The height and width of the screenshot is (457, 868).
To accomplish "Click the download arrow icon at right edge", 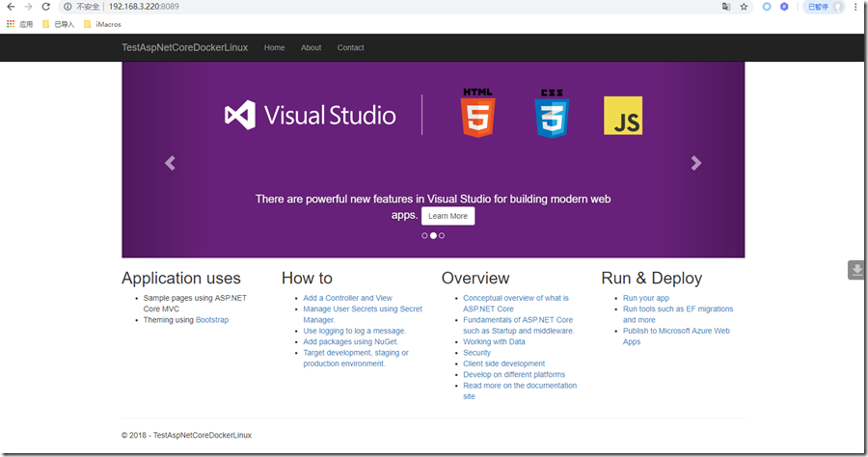I will coord(857,269).
